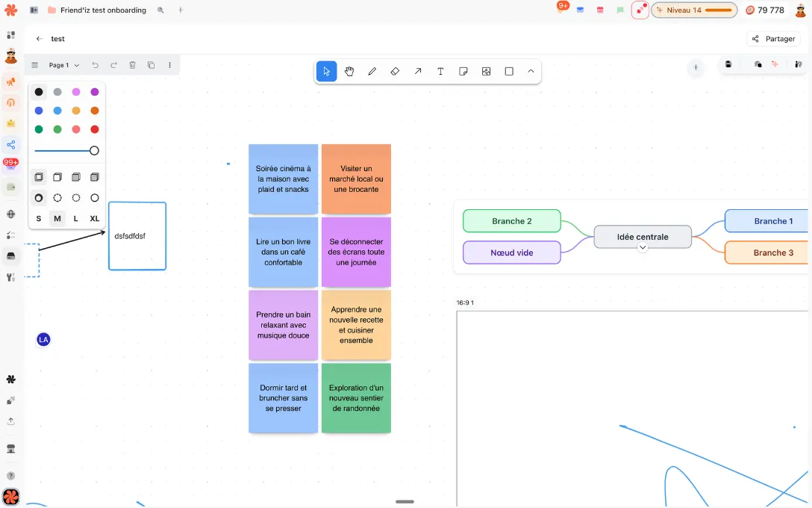Click the Partager button
Viewport: 812px width, 508px height.
click(x=773, y=39)
